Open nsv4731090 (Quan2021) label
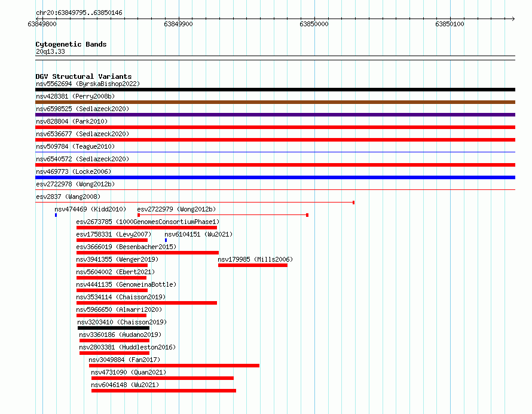This screenshot has width=532, height=414. tap(129, 372)
